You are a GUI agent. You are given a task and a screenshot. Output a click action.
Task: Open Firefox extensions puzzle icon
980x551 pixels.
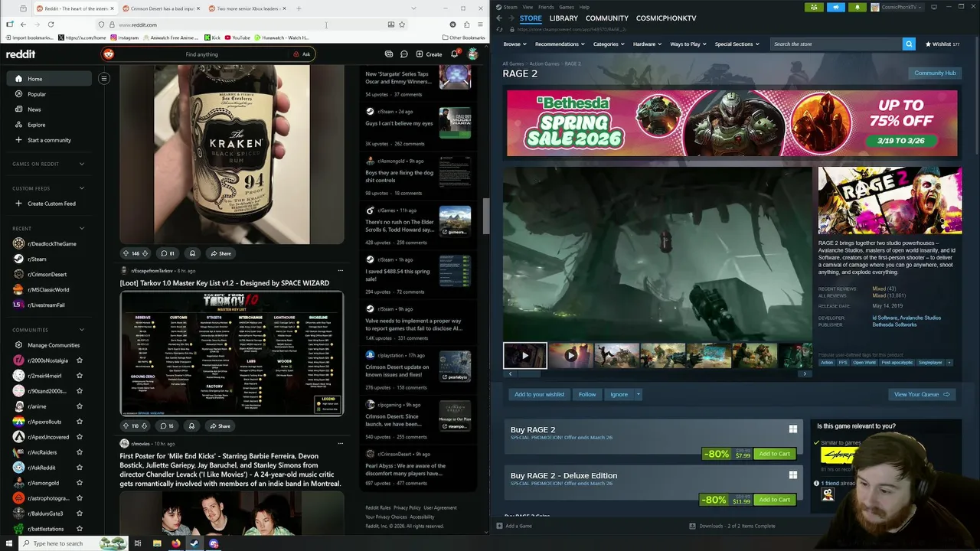click(x=466, y=24)
